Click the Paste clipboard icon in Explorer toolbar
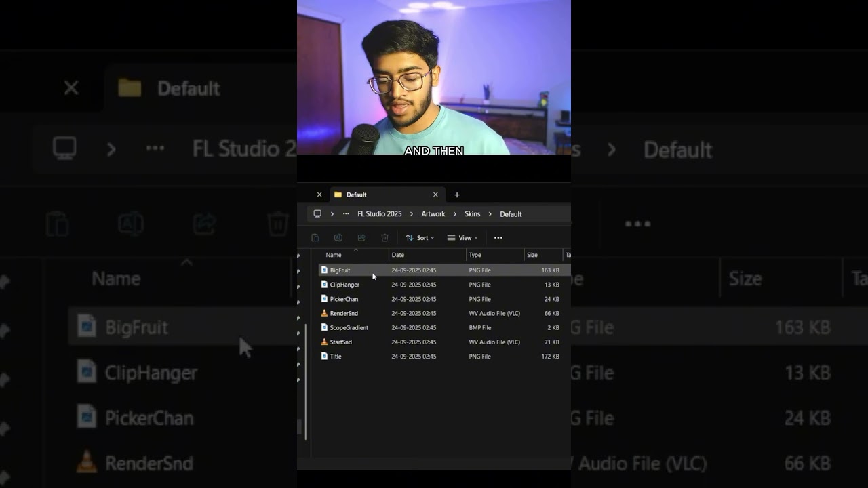 315,238
